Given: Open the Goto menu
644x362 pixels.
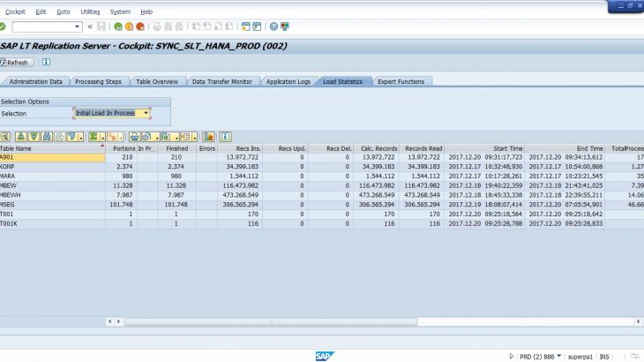Looking at the screenshot, I should [64, 11].
